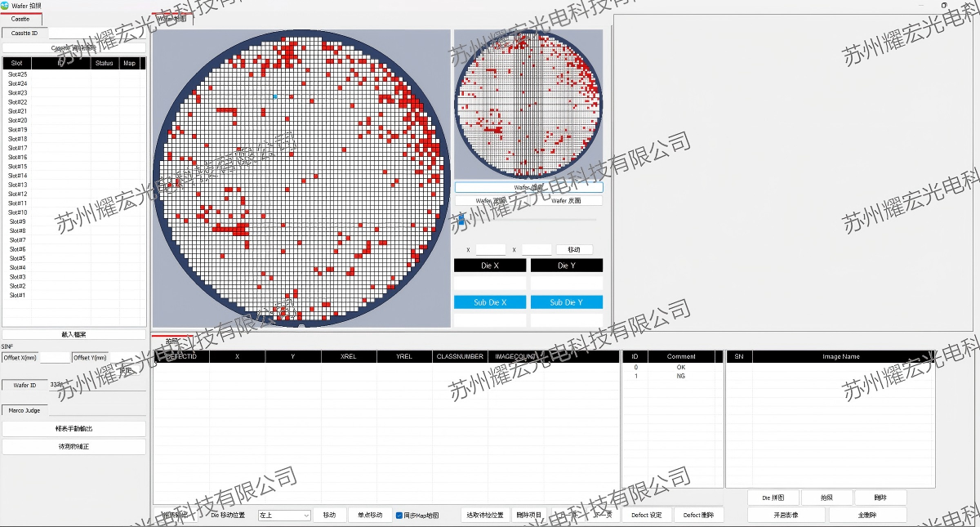Click the Offset X(mm) input field
980x527 pixels.
[x=56, y=358]
